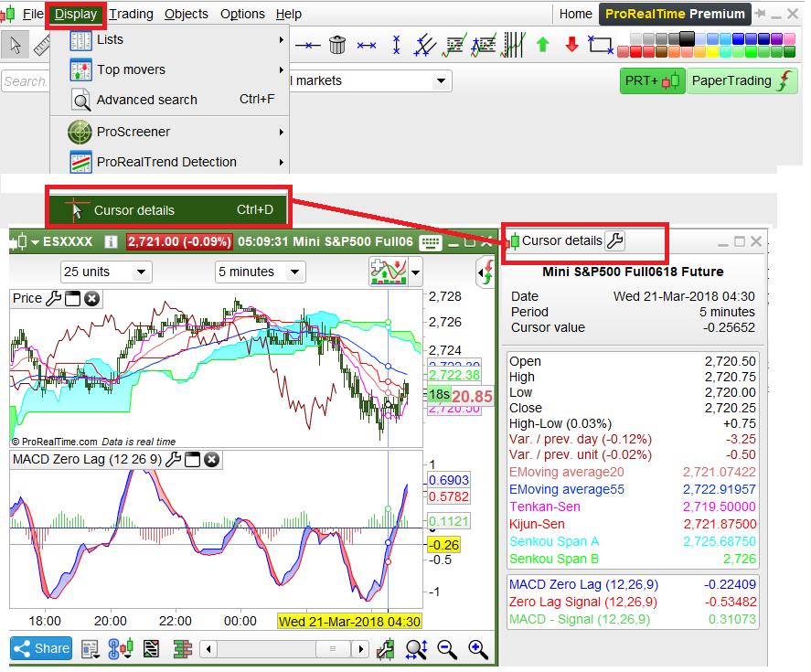This screenshot has height=672, width=811.
Task: Select the Fibonacci extension tool with blue crosses
Action: coord(484,45)
